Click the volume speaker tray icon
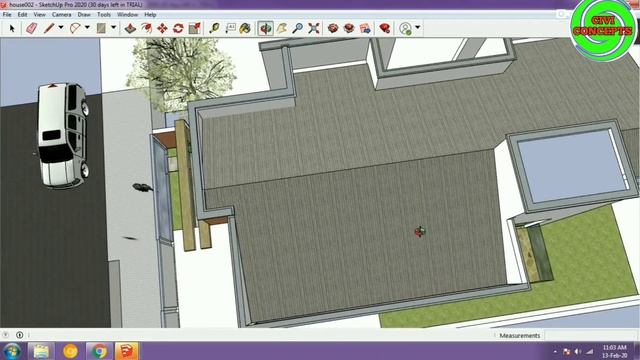The image size is (640, 360). click(x=578, y=351)
